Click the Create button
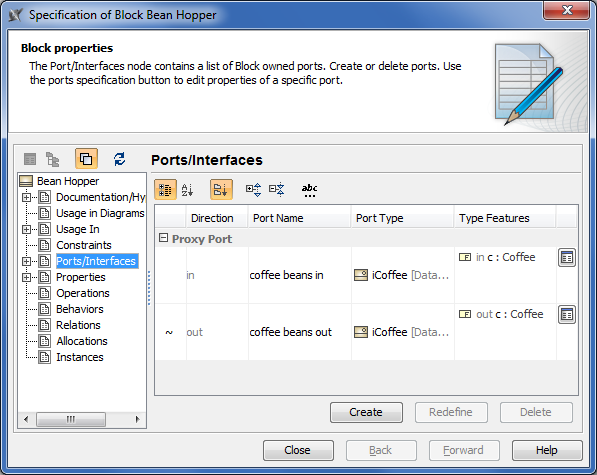 point(366,412)
